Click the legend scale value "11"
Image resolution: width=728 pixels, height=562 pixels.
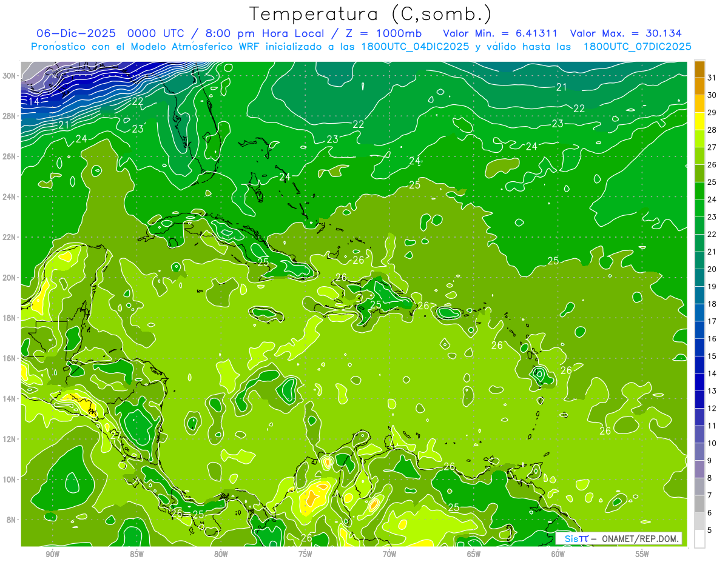[x=712, y=426]
